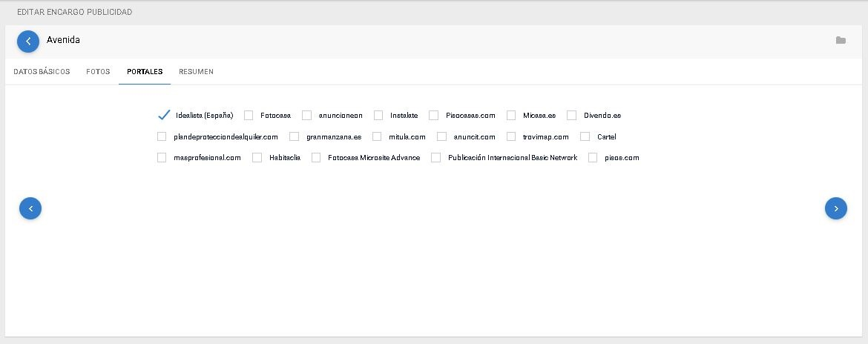Enable trovimap.com checkbox

[511, 136]
